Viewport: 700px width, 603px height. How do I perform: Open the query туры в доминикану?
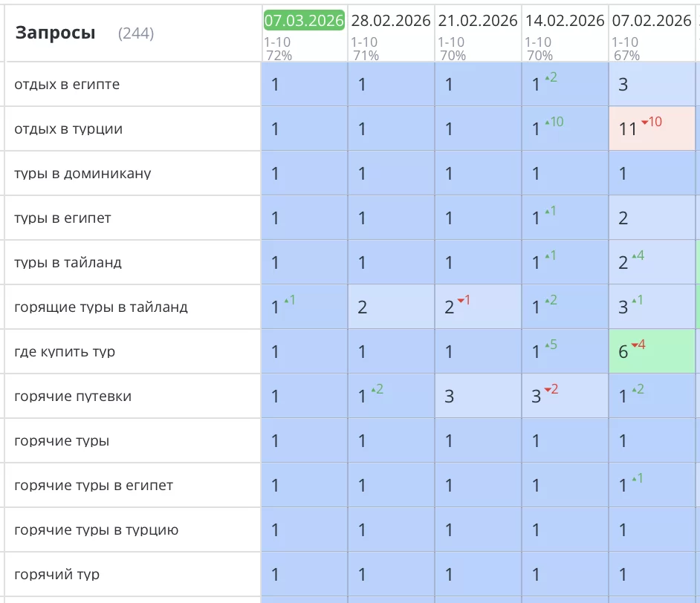(x=82, y=173)
